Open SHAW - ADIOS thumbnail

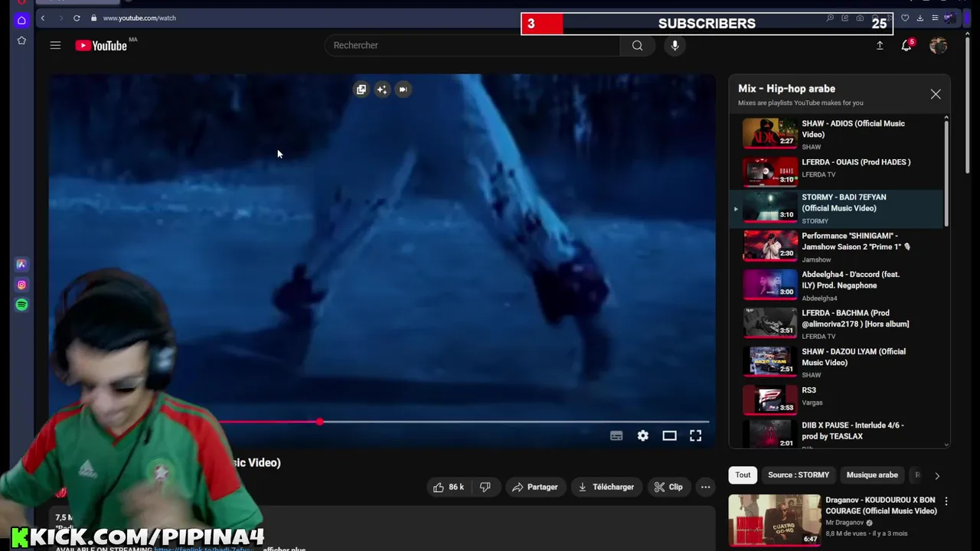click(770, 132)
